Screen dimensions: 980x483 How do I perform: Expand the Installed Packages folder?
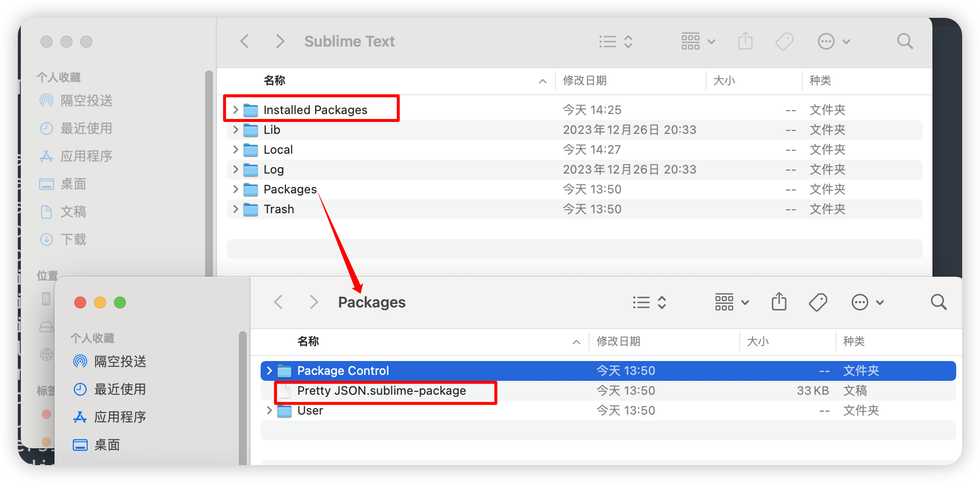click(x=236, y=110)
